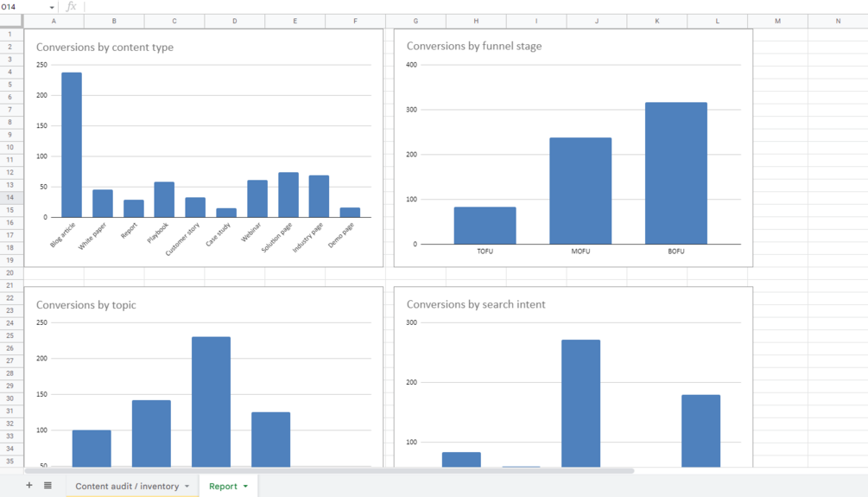Screen dimensions: 868x497
Task: Click the MOFU bar in funnel chart
Action: click(x=580, y=191)
